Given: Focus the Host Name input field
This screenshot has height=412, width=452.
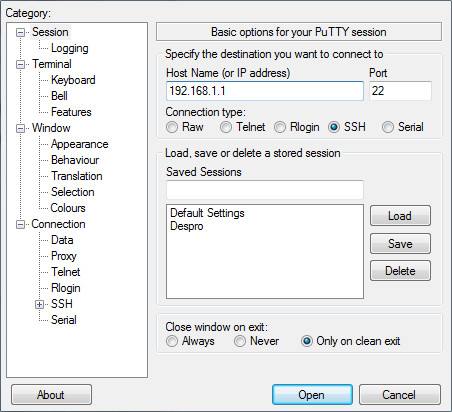Looking at the screenshot, I should click(x=265, y=91).
